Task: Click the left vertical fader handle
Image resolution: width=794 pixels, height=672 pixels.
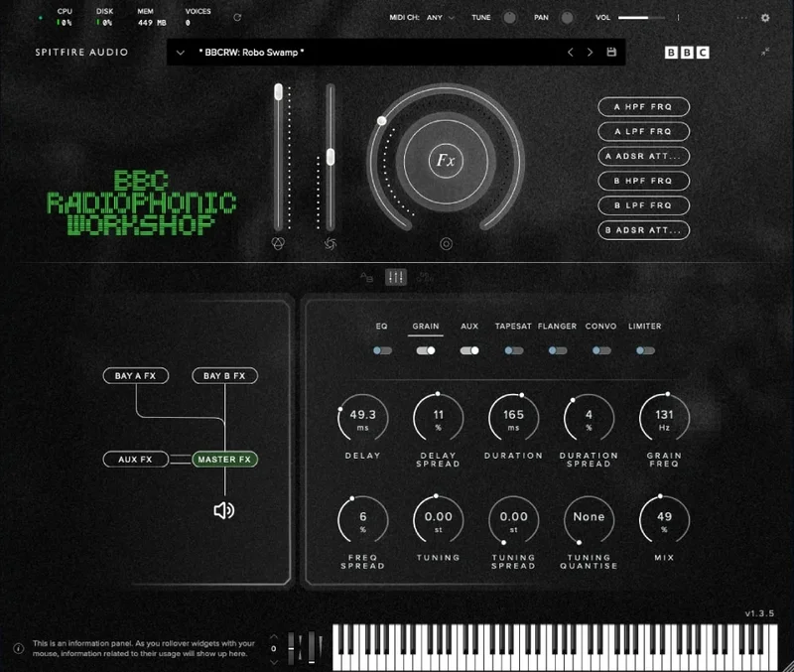Action: [x=278, y=91]
